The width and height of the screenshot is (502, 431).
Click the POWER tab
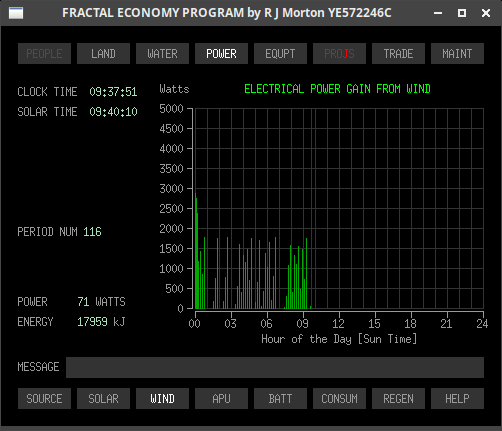point(221,53)
